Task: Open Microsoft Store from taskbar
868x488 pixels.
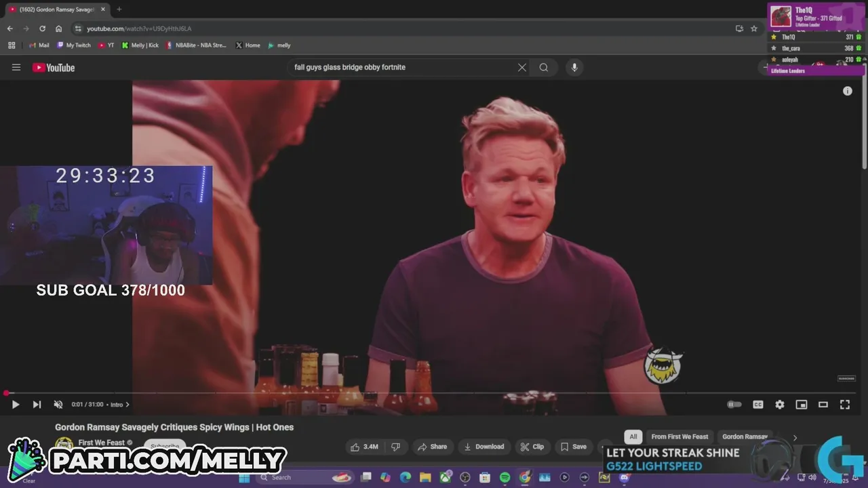Action: click(x=484, y=477)
